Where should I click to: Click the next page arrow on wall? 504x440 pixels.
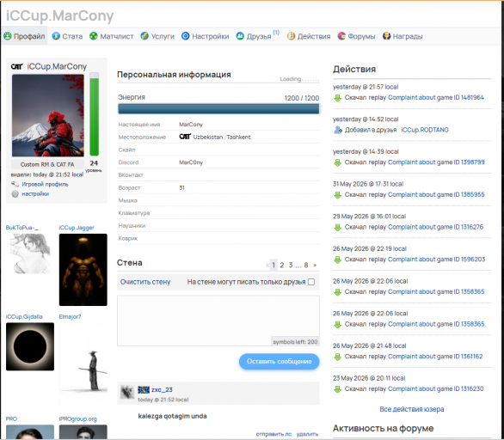(315, 265)
